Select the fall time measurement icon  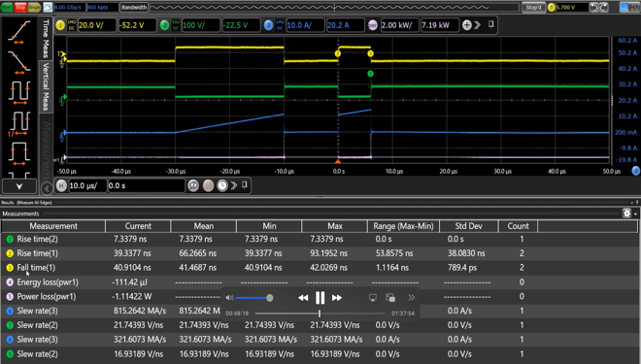[18, 62]
